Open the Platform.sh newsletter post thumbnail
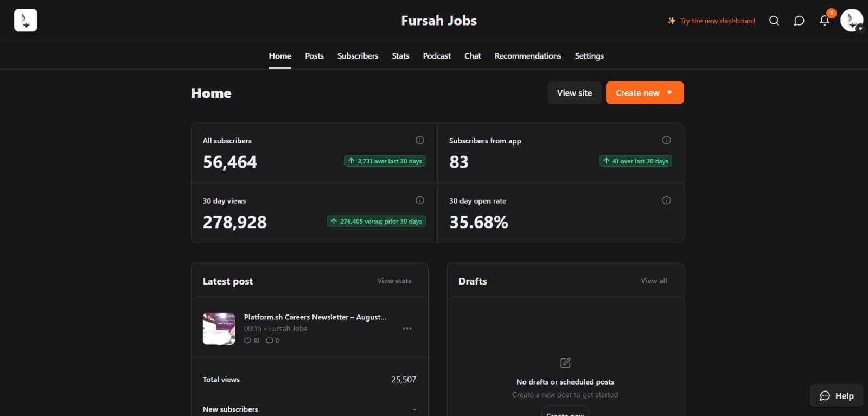Screen dimensions: 868x416 pos(219,329)
